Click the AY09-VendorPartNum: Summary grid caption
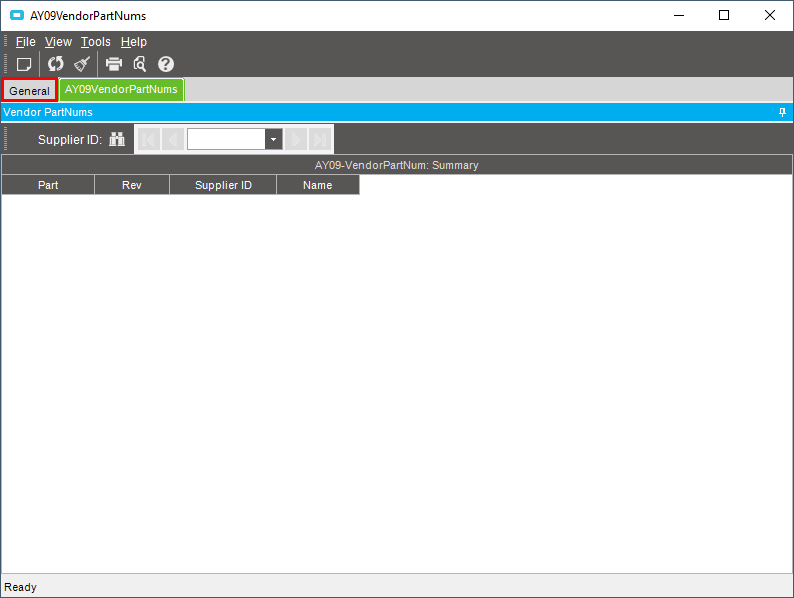Screen dimensions: 794x598 [396, 165]
